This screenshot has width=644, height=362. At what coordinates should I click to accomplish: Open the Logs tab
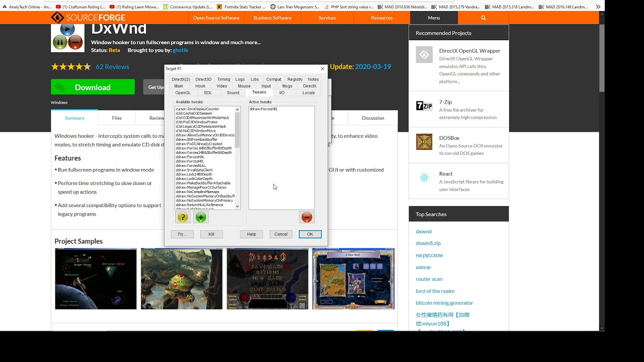click(240, 79)
